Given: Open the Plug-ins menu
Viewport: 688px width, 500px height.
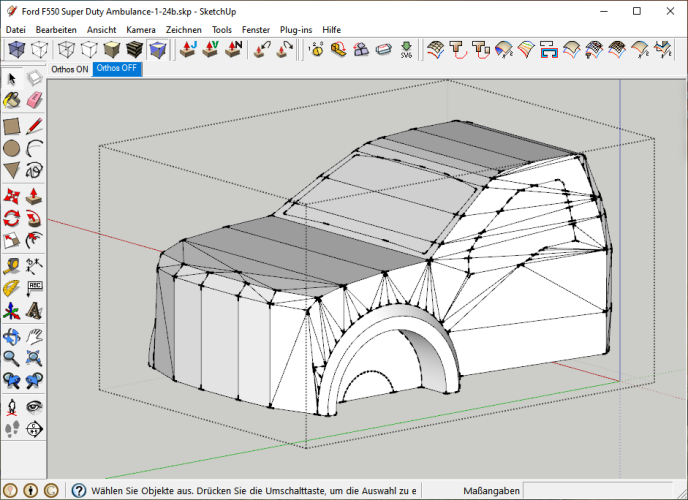Looking at the screenshot, I should (x=296, y=30).
